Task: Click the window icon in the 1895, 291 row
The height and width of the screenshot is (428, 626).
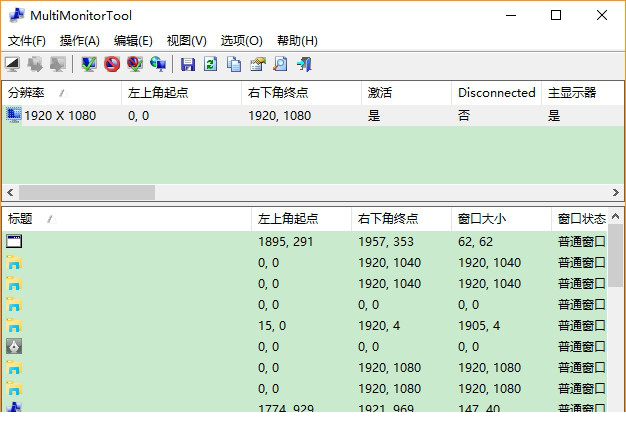Action: click(x=14, y=242)
